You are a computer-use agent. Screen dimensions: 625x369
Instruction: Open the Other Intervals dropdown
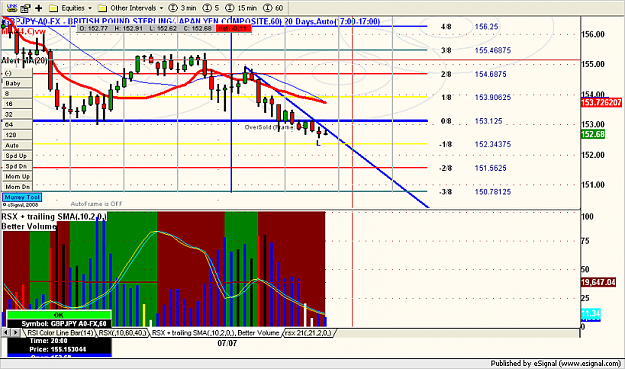[x=131, y=8]
